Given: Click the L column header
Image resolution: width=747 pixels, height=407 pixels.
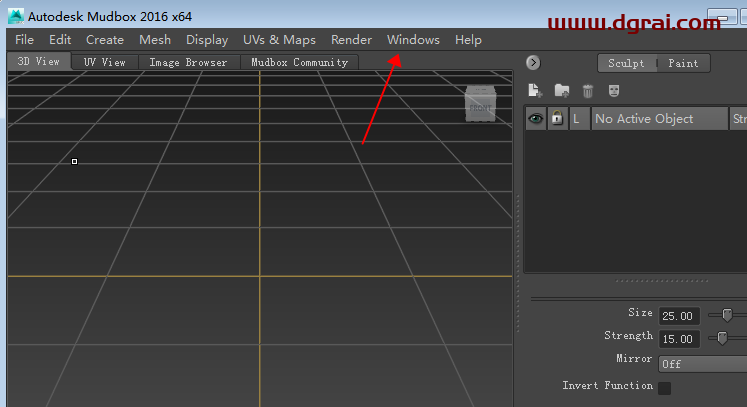Looking at the screenshot, I should coord(579,119).
